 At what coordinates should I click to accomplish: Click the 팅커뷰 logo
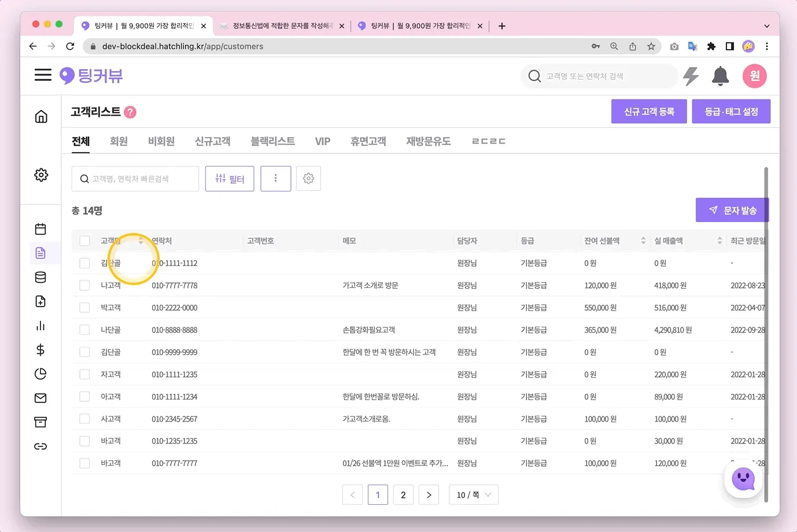point(91,76)
